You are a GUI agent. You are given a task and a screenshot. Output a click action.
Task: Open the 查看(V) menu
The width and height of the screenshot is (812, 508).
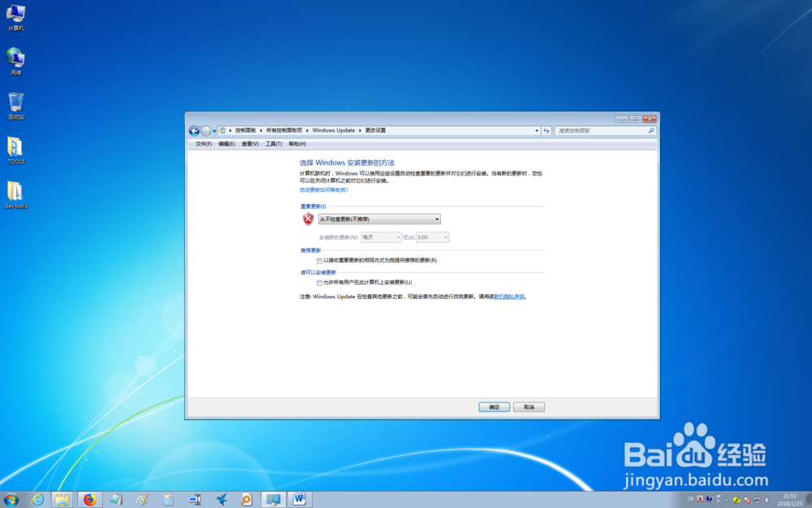(x=250, y=144)
